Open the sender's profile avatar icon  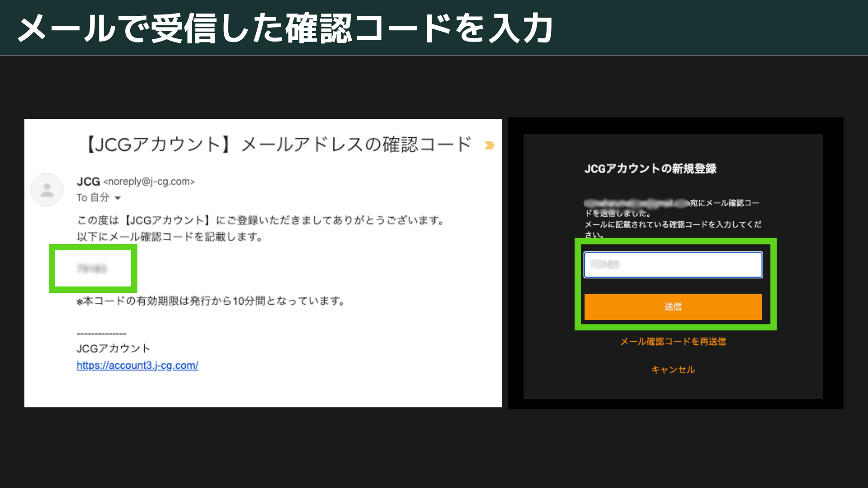[47, 189]
